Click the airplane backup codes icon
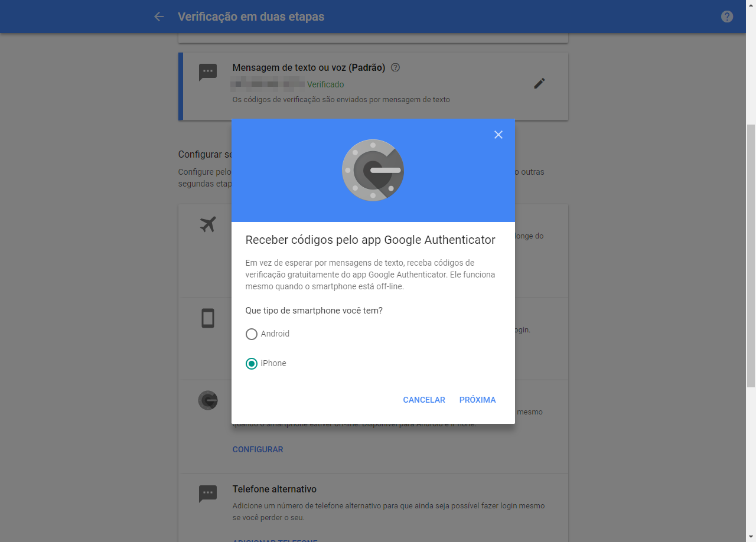The height and width of the screenshot is (542, 756). click(x=208, y=224)
